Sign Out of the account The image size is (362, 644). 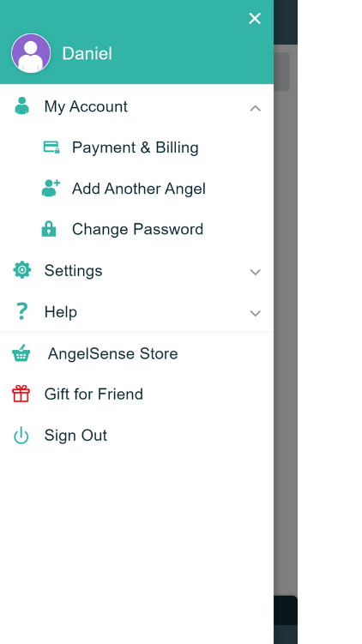[75, 436]
